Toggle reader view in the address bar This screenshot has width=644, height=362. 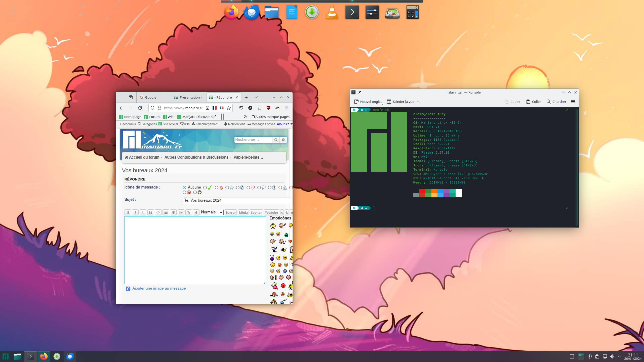pyautogui.click(x=208, y=108)
